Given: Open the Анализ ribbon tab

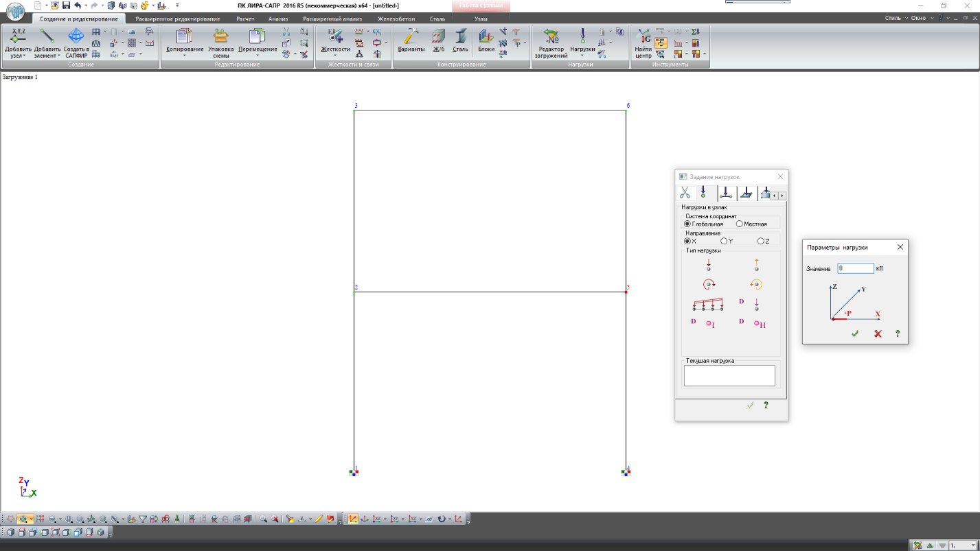Looking at the screenshot, I should [278, 19].
